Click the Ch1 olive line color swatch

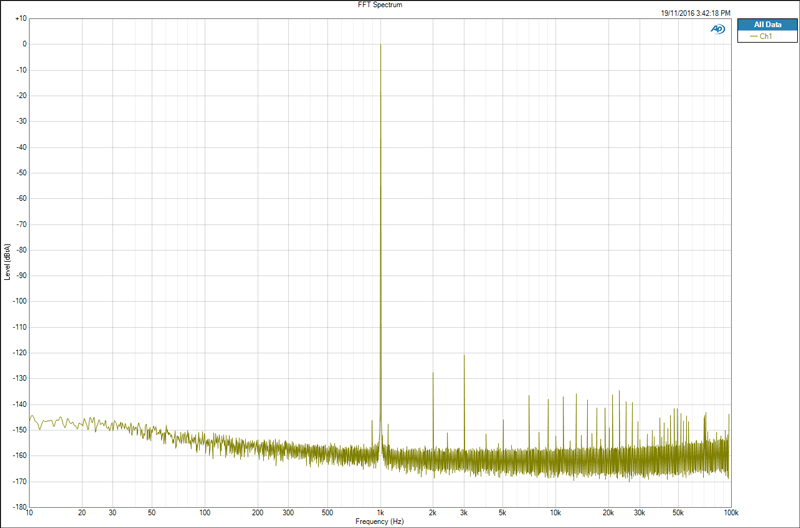pyautogui.click(x=754, y=36)
